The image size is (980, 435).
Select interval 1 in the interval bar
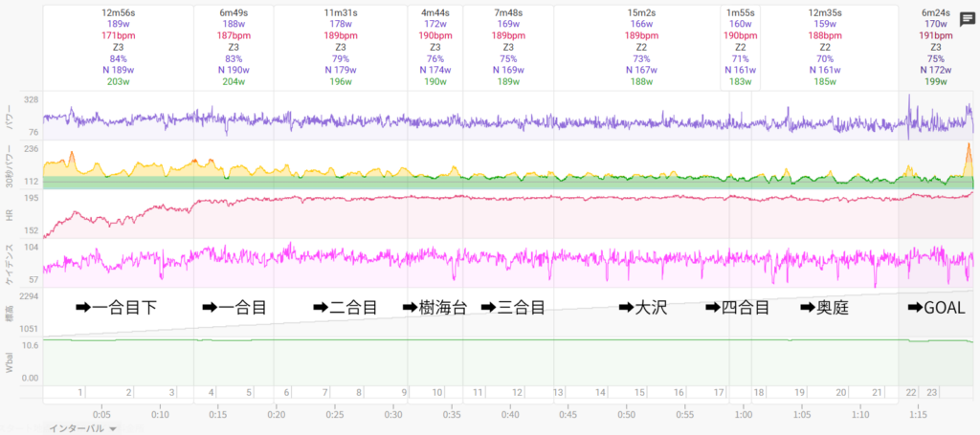click(x=80, y=393)
